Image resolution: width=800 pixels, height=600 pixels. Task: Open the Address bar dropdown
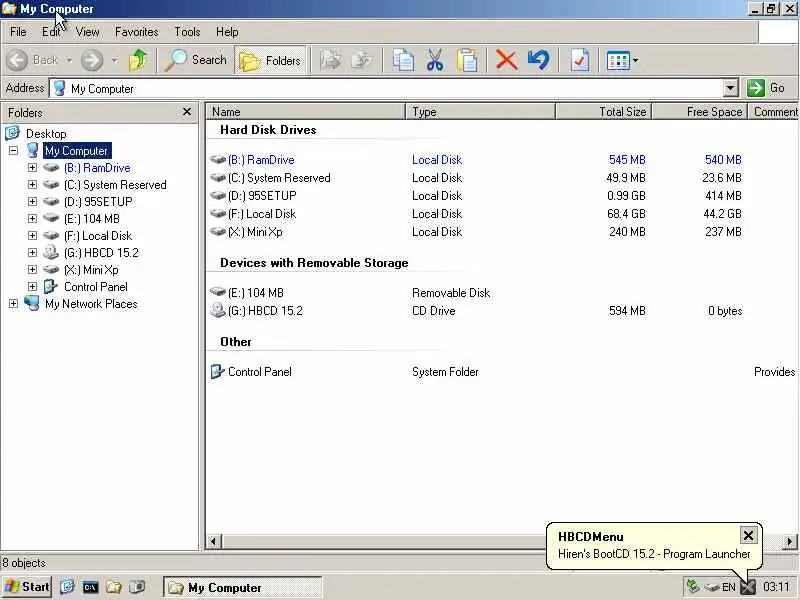tap(730, 88)
